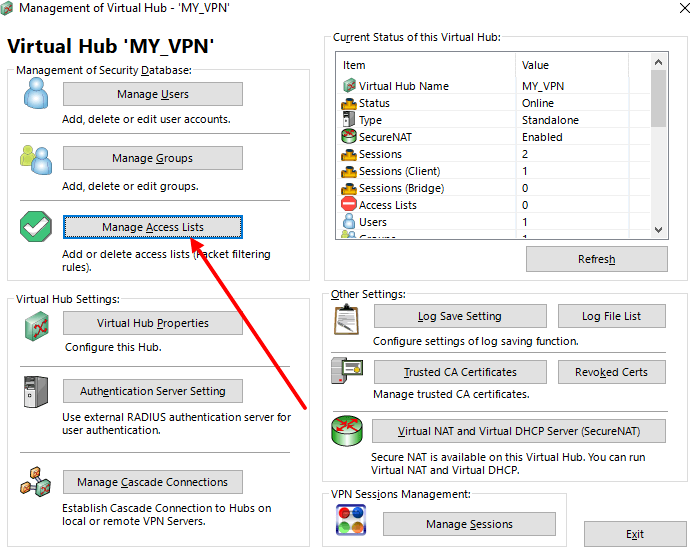
Task: Click the Manage Users person icon
Action: [35, 94]
